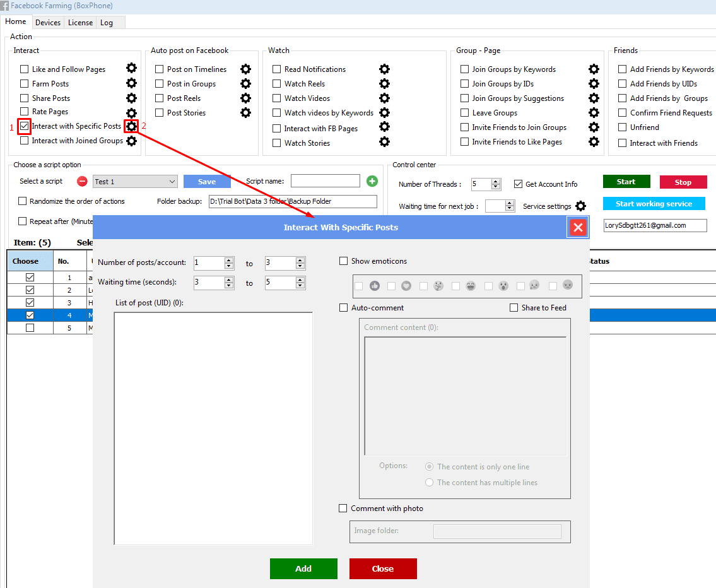The height and width of the screenshot is (588, 716).
Task: Click the red remove script icon
Action: (x=82, y=181)
